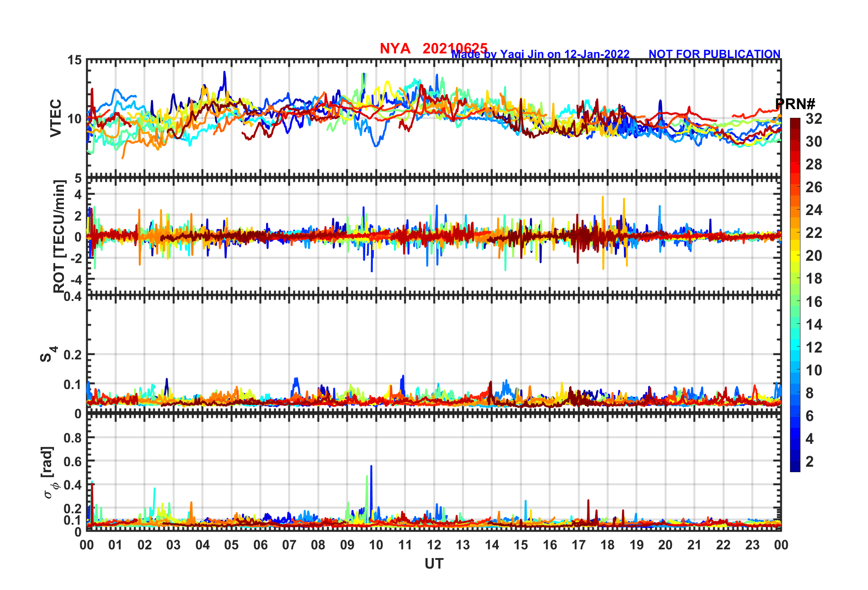The height and width of the screenshot is (590, 868).
Task: Click the S4 y-axis title
Action: [x=48, y=354]
